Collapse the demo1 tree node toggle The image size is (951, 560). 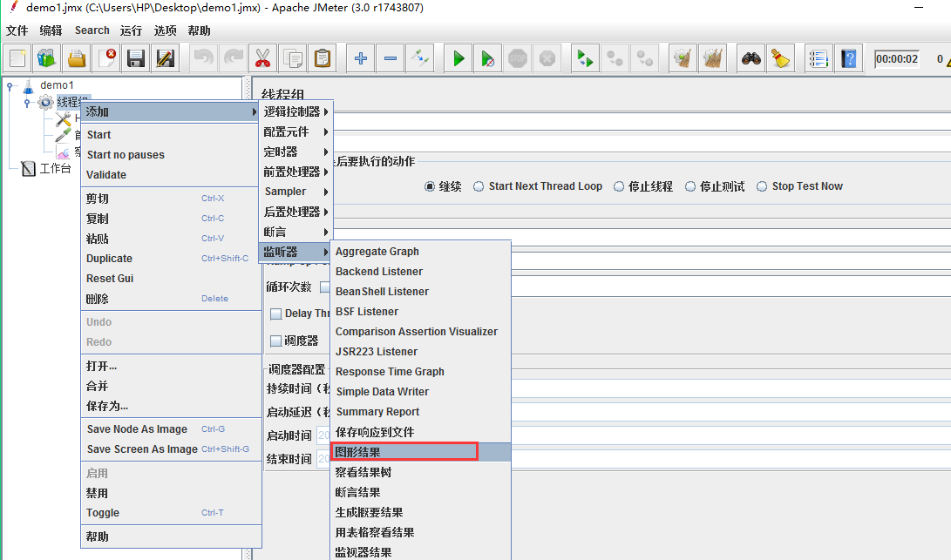tap(10, 86)
